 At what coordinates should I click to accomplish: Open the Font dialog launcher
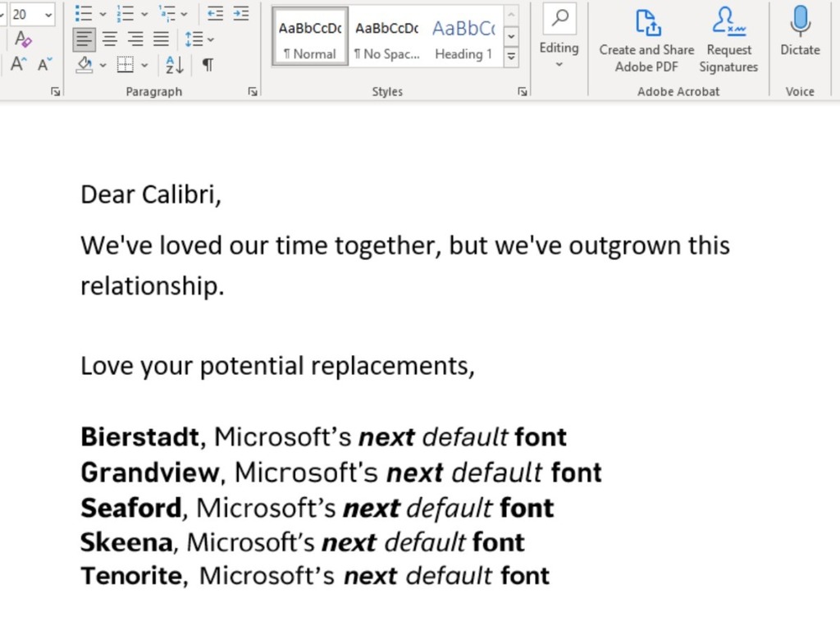pos(55,92)
